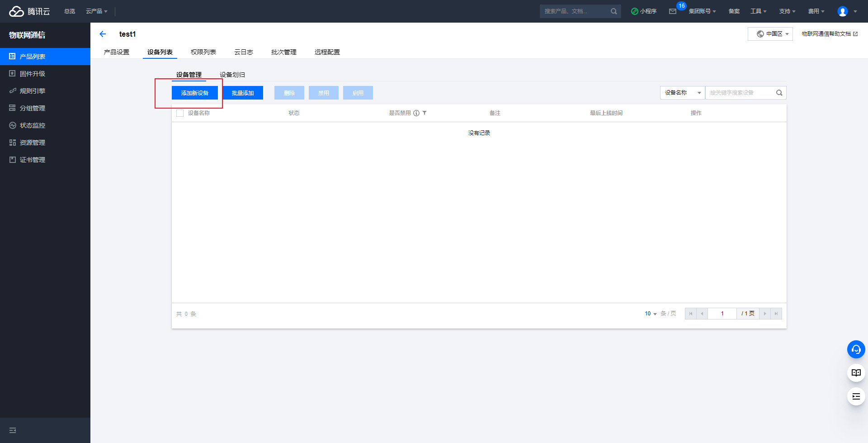Screen dimensions: 868x443
Task: Click the 批量添加 button
Action: [x=243, y=93]
